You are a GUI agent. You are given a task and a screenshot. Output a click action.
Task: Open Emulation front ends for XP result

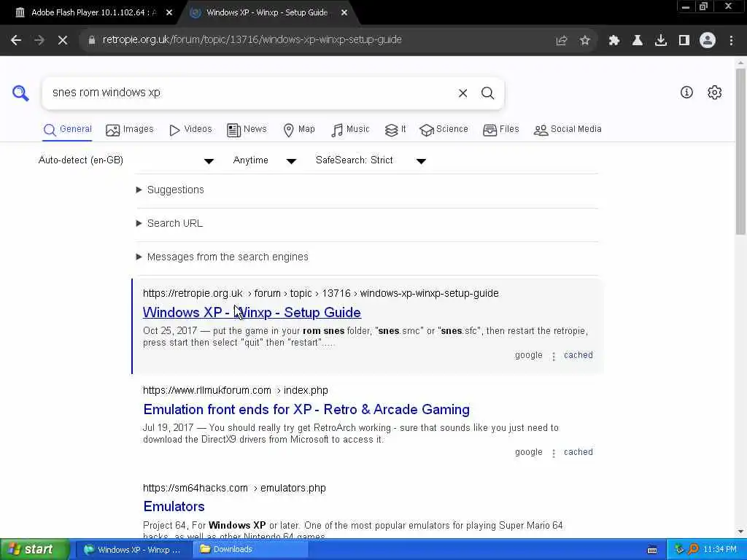(x=306, y=410)
